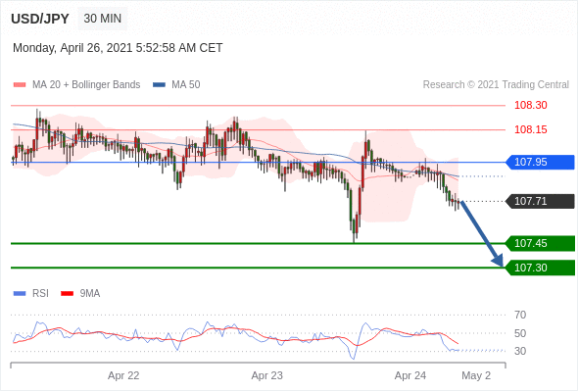Click the MA 50 legend label
Image resolution: width=578 pixels, height=392 pixels.
coord(186,85)
